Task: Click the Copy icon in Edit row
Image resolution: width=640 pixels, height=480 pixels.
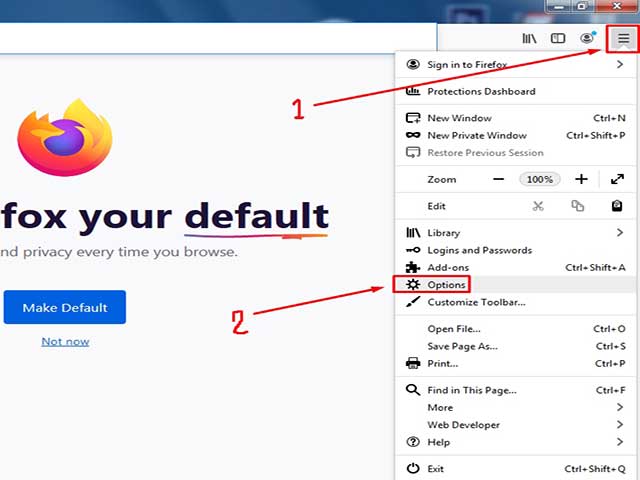Action: click(x=578, y=206)
